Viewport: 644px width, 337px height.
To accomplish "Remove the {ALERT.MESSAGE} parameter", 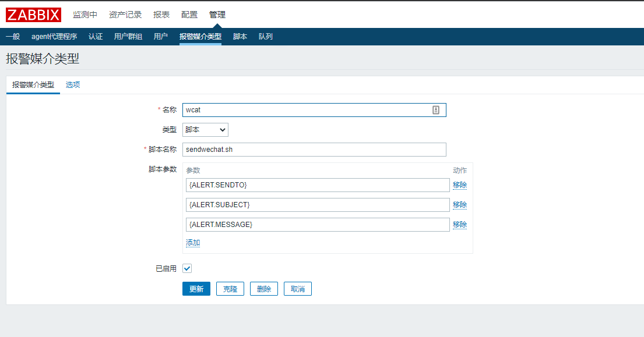I will click(460, 225).
